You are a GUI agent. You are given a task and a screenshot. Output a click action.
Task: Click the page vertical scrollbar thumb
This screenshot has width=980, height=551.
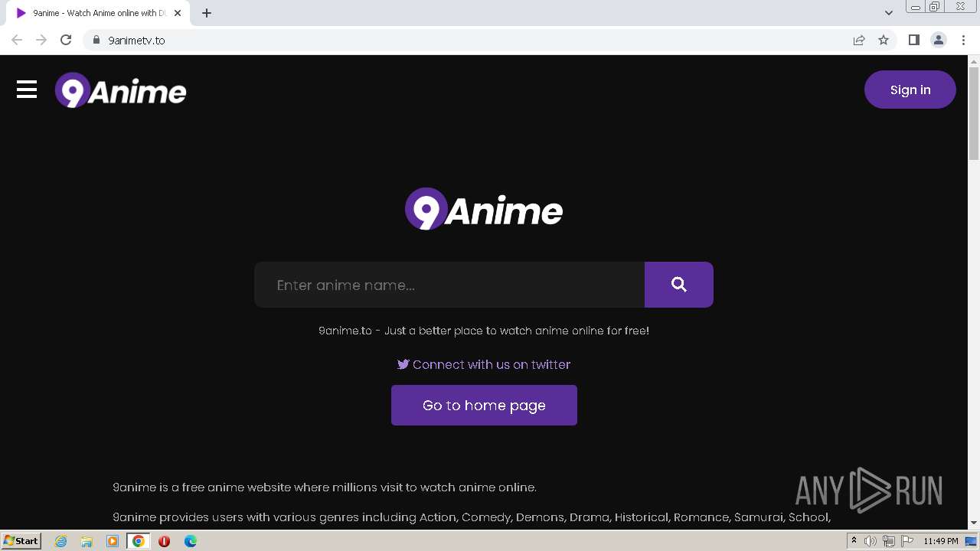tap(974, 113)
